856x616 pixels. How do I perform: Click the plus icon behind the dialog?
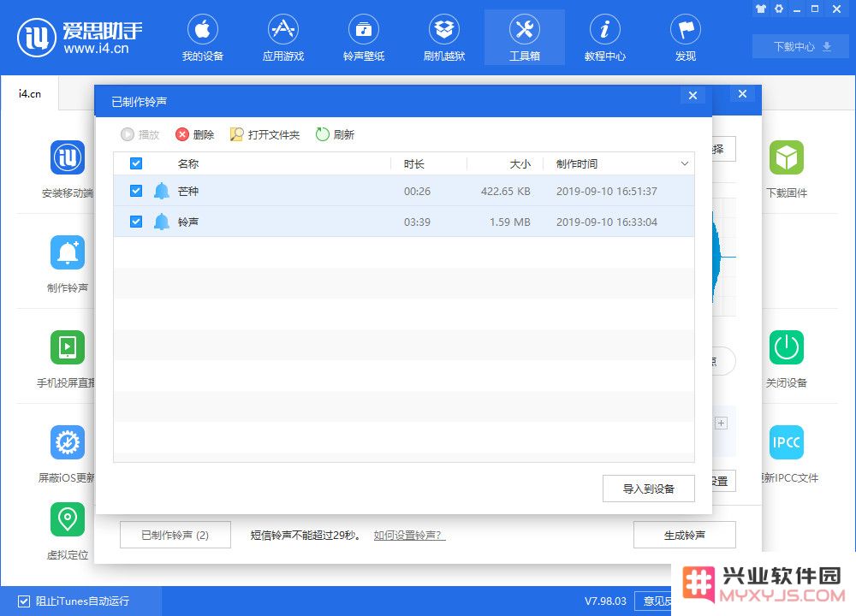pyautogui.click(x=721, y=423)
